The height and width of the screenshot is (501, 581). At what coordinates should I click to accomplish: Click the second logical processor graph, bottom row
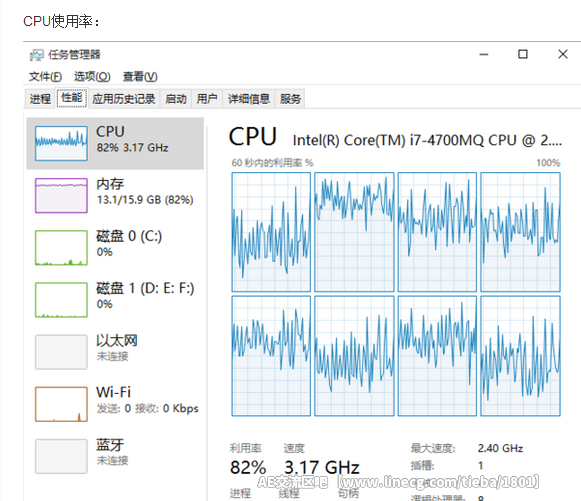pyautogui.click(x=354, y=356)
